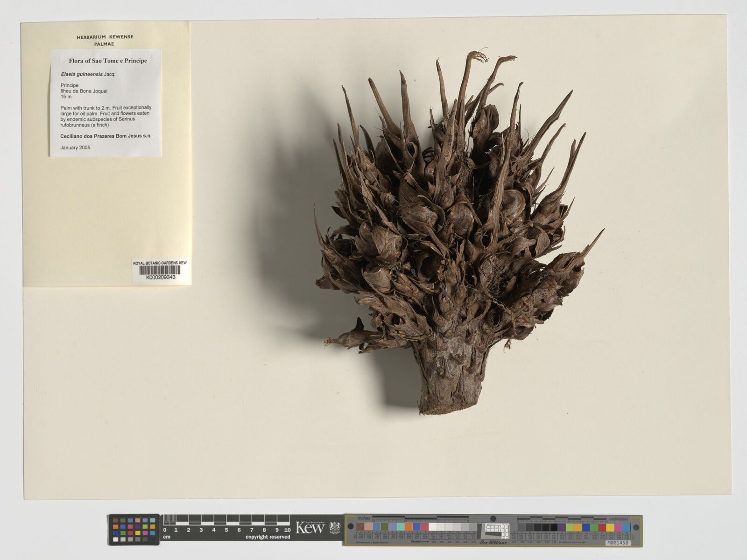Viewport: 747px width, 560px height.
Task: Click the white patch on the color card
Action: click(x=432, y=527)
